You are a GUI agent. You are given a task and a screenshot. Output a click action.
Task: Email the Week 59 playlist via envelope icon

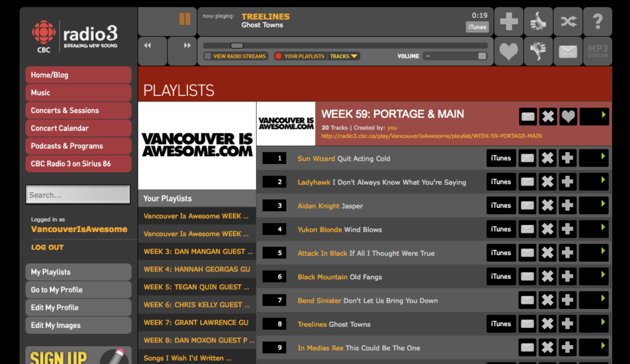click(528, 117)
